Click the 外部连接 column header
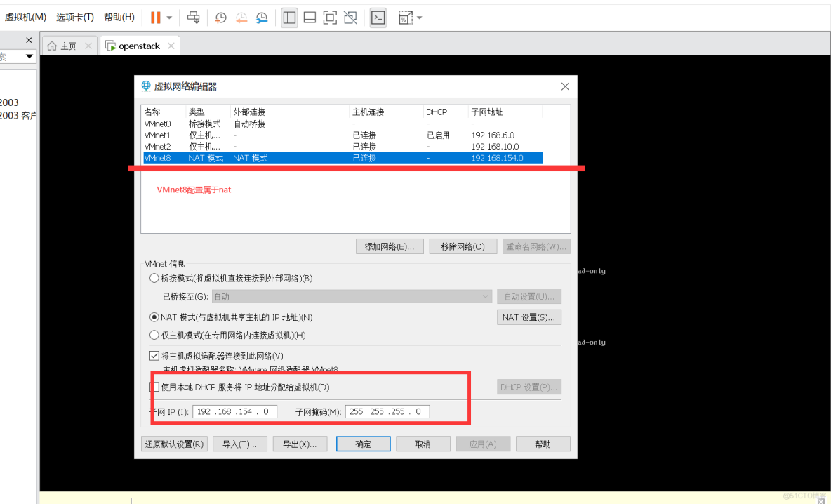Image resolution: width=831 pixels, height=504 pixels. pos(290,112)
